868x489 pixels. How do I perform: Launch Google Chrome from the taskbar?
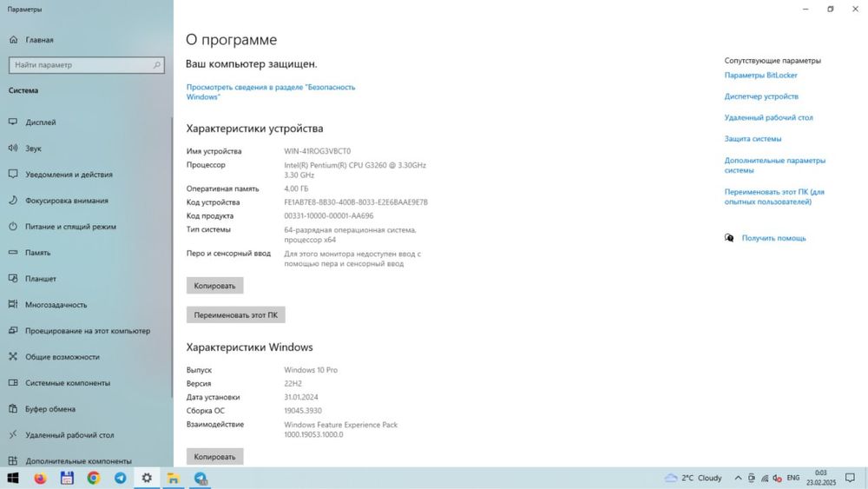(x=94, y=478)
